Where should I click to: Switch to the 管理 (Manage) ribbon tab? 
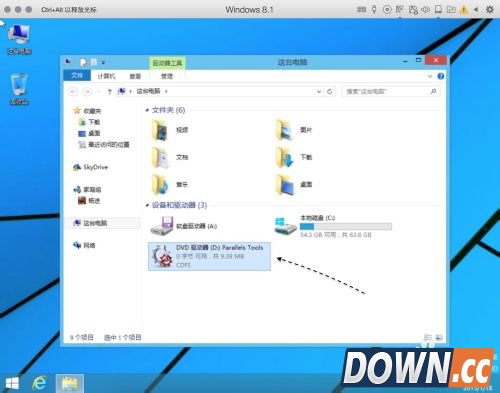pos(167,76)
